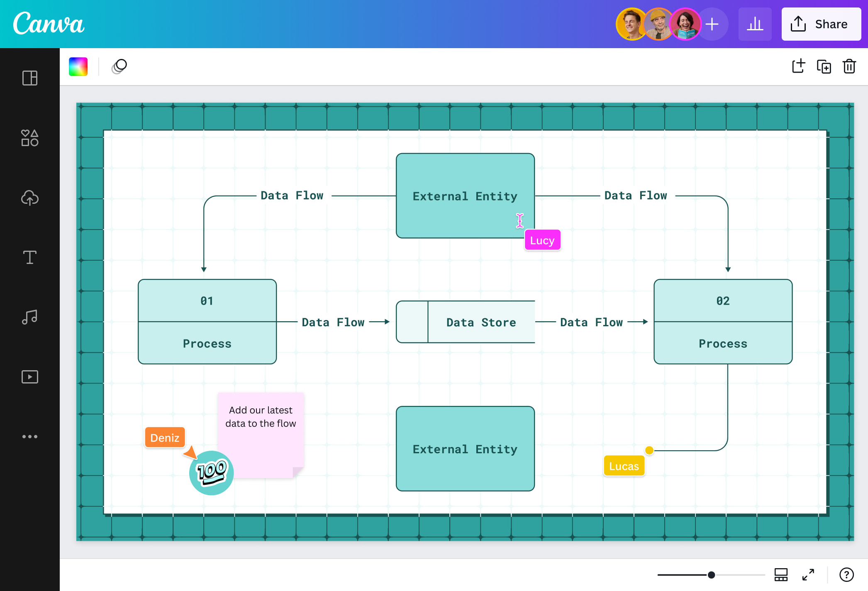
Task: Add a collaborator with the plus avatar button
Action: coord(712,24)
